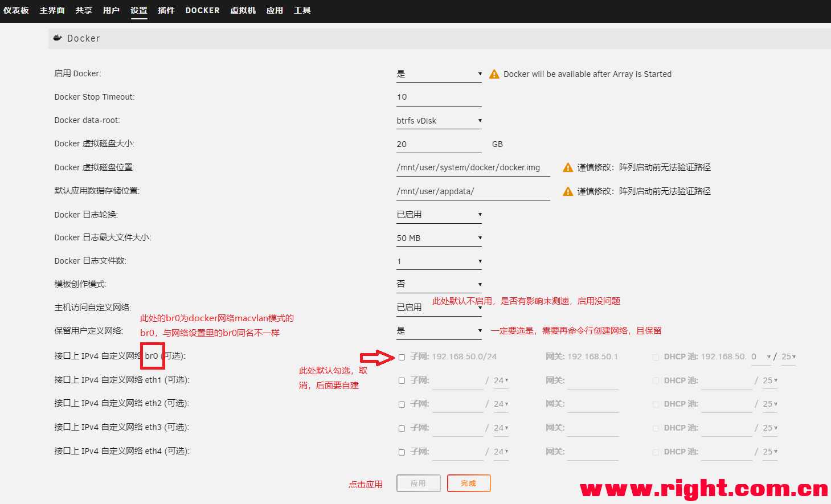Click the Docker 虚拟磁盘位置 path field

click(473, 167)
